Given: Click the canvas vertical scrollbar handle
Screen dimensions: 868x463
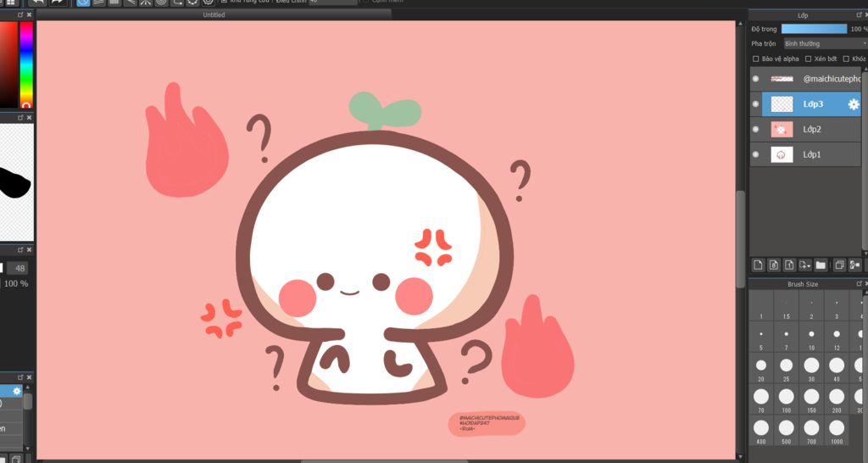Looking at the screenshot, I should pyautogui.click(x=740, y=239).
